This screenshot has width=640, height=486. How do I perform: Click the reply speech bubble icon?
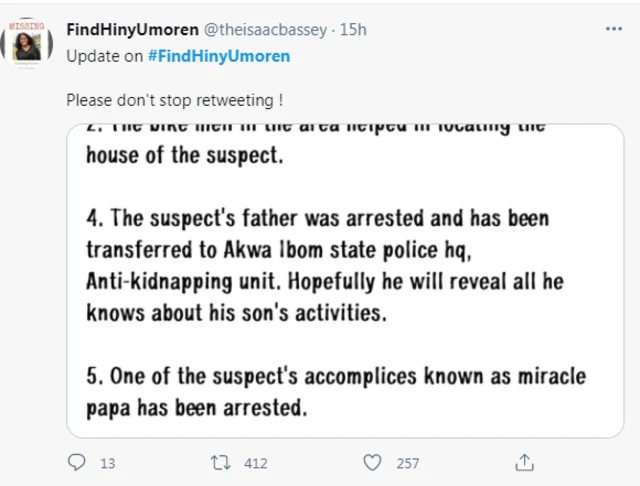tap(76, 462)
